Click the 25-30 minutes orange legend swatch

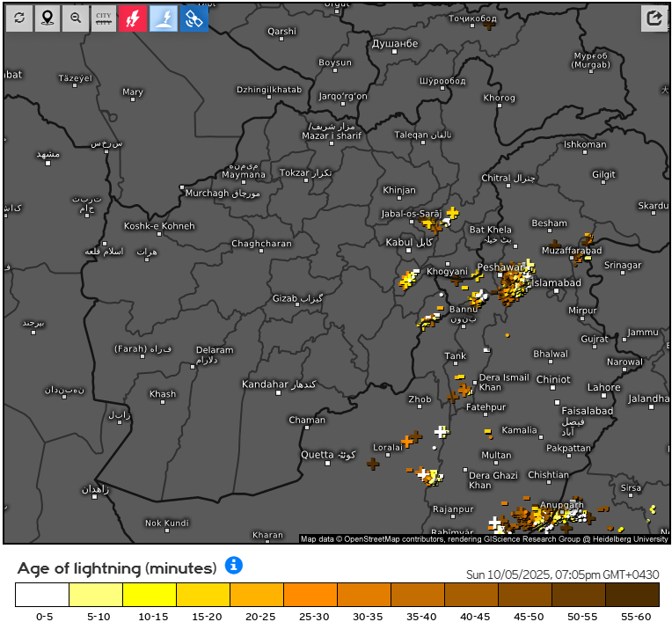pyautogui.click(x=310, y=596)
